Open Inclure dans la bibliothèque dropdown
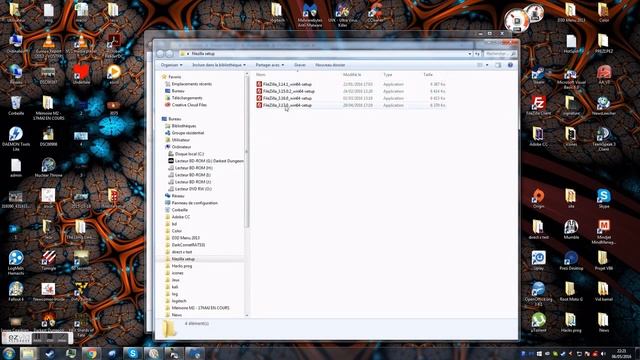The width and height of the screenshot is (640, 360). click(x=219, y=65)
